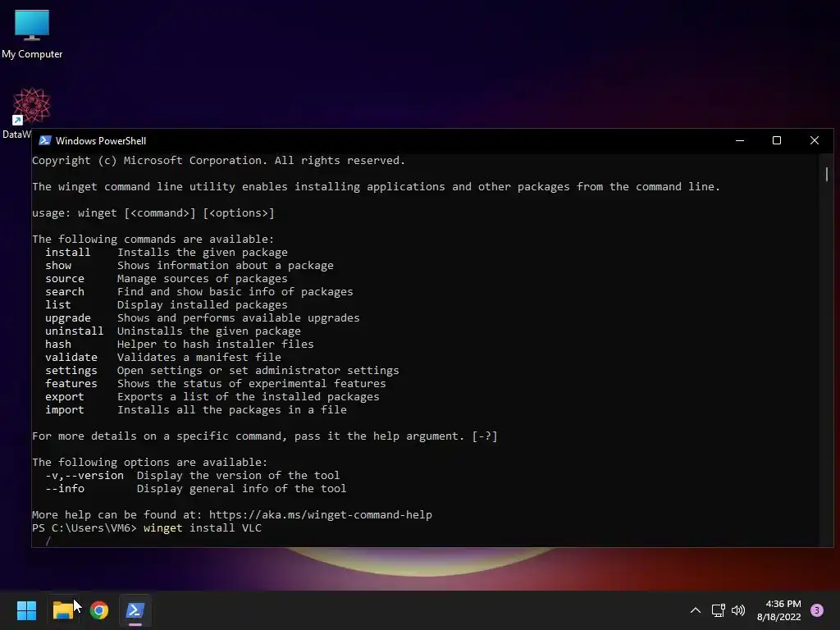Click the 'usage: winget' line
This screenshot has height=630, width=840.
pos(153,213)
